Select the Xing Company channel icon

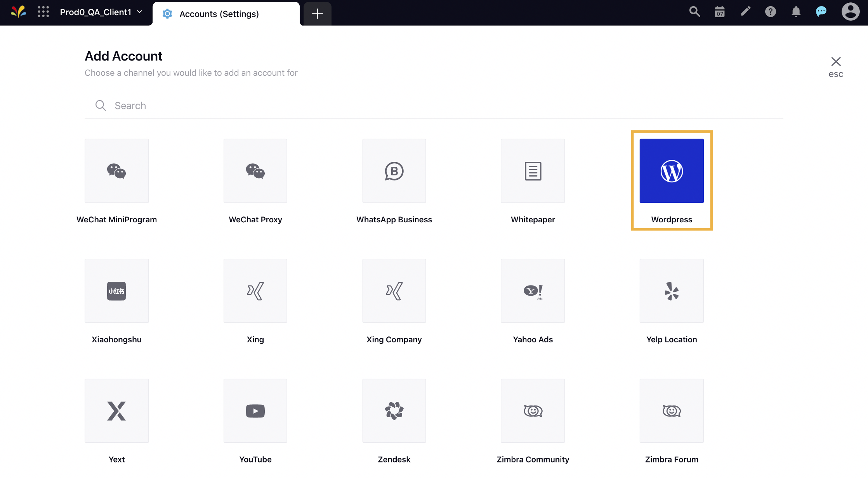point(394,291)
